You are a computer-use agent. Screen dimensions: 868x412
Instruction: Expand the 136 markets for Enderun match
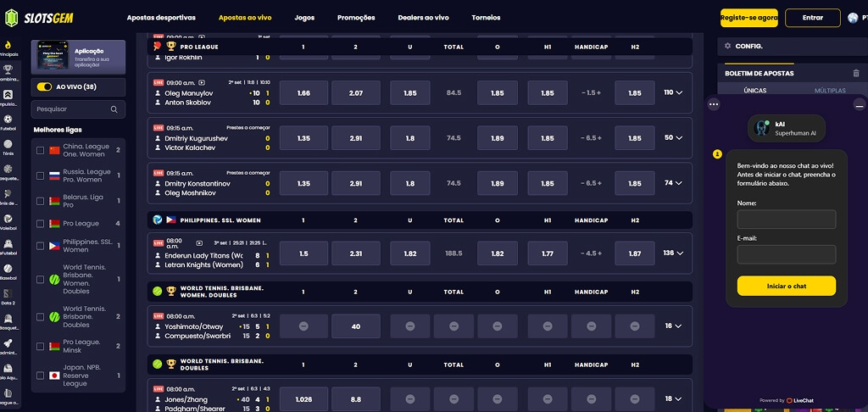672,253
